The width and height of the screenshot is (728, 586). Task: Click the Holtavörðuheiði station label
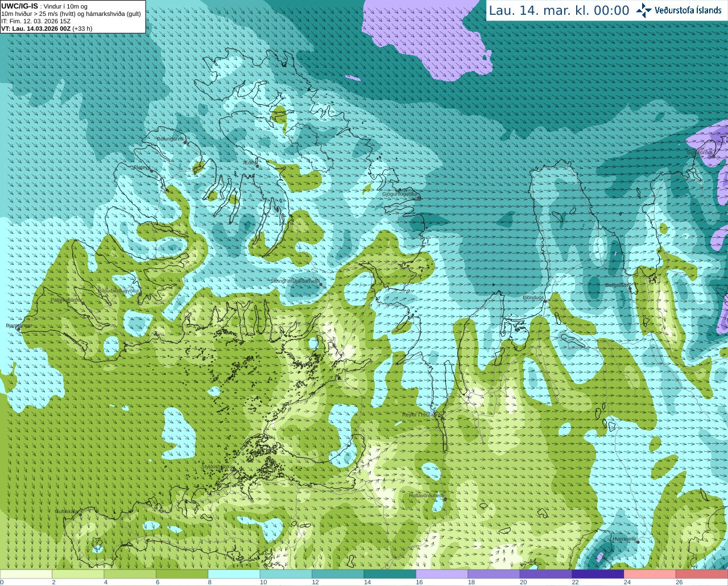427,496
